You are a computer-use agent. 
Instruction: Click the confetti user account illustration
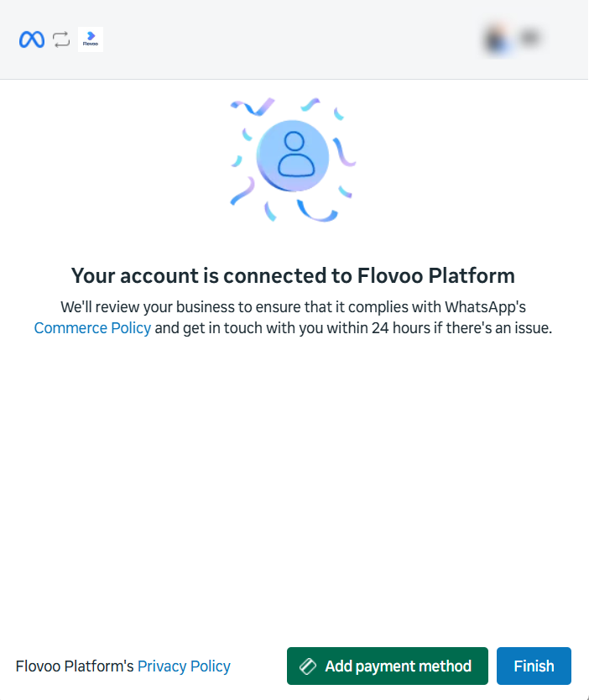[293, 159]
